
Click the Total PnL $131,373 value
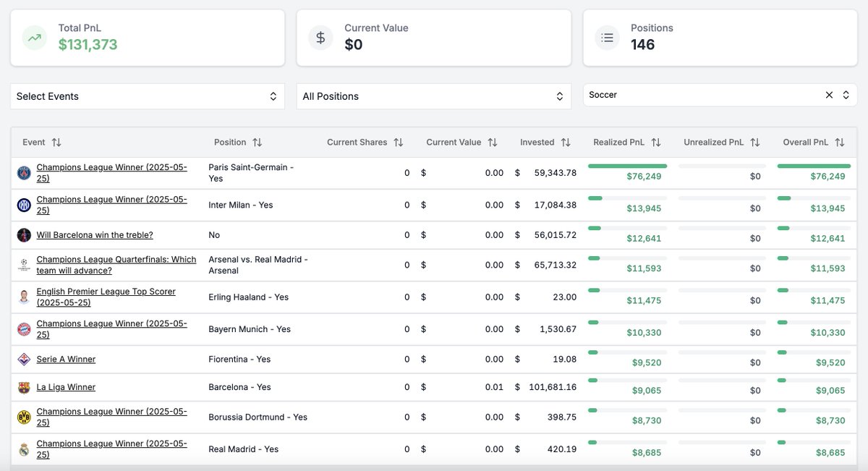pyautogui.click(x=88, y=45)
